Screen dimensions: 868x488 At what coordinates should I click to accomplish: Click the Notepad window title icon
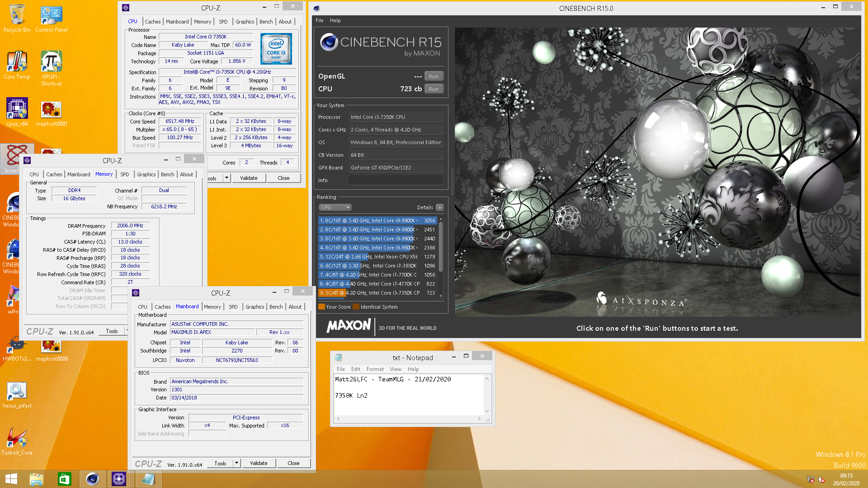[338, 357]
